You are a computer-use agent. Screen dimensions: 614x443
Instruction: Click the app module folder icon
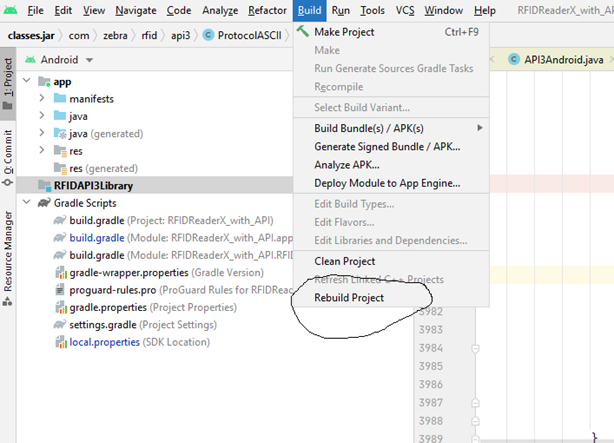(43, 81)
